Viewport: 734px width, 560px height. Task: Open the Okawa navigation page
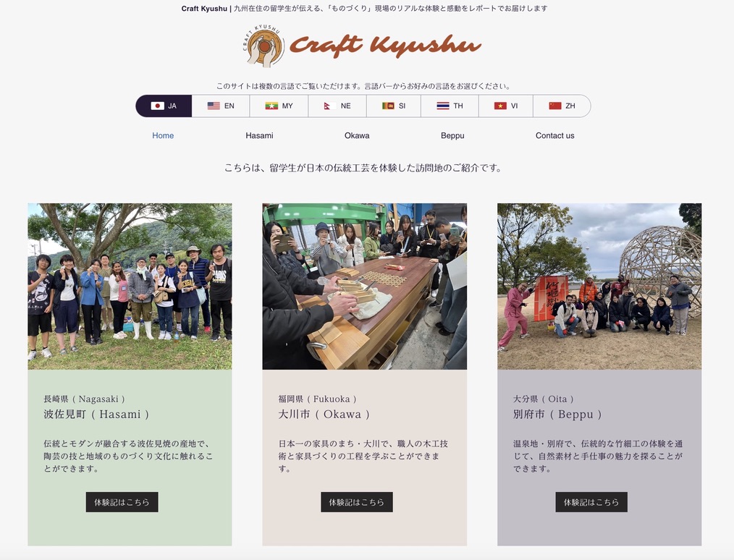(x=357, y=136)
